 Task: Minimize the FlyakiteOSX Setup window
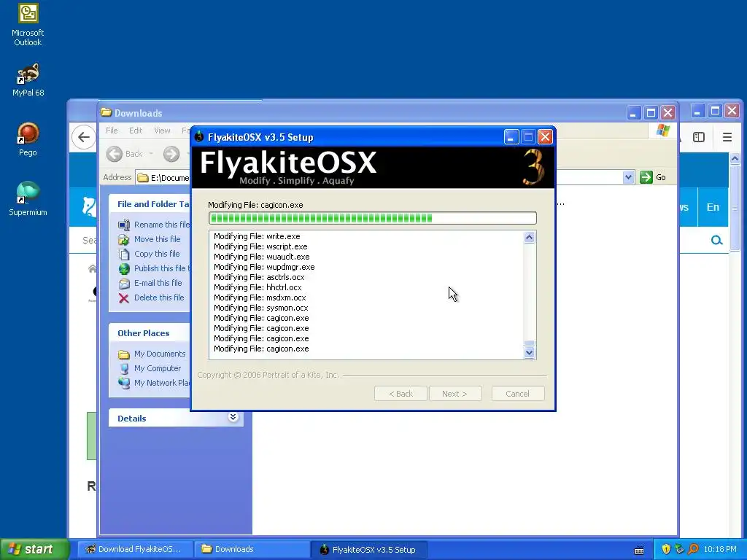click(511, 137)
